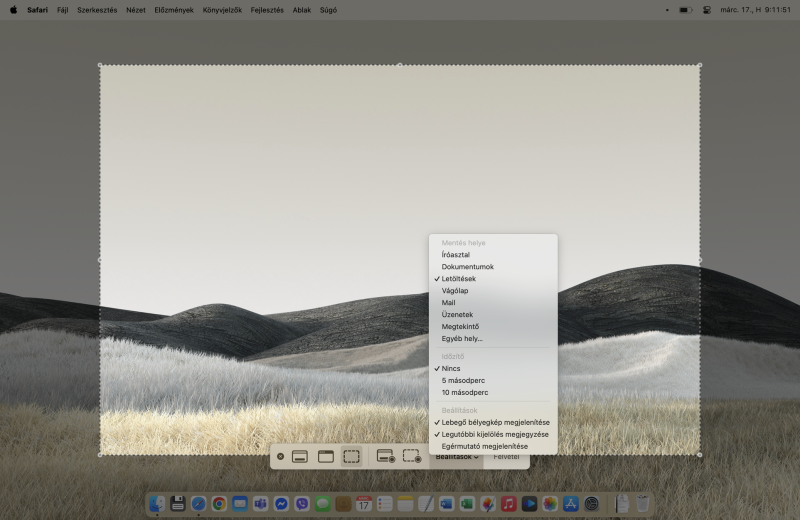Open the Könyvjelzők menu
The image size is (800, 520).
222,10
